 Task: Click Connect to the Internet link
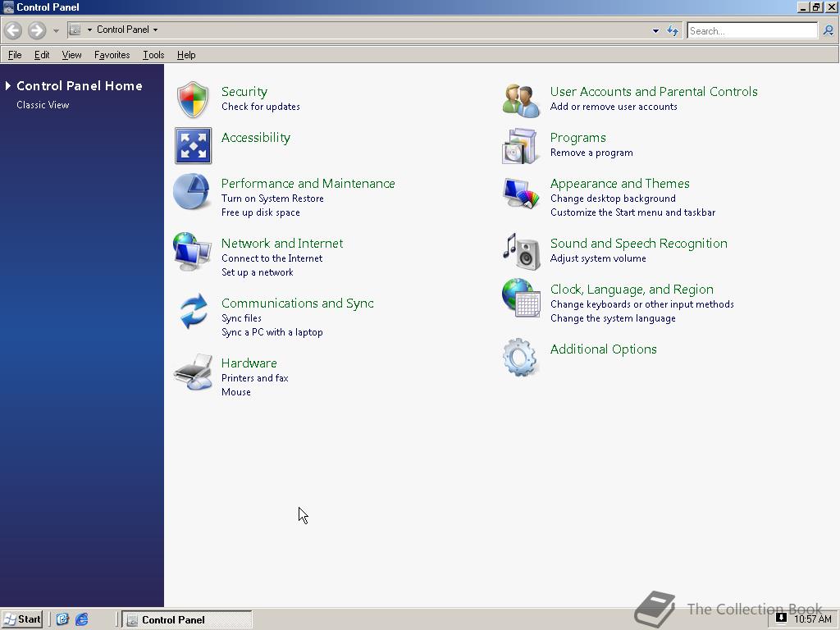pyautogui.click(x=272, y=258)
